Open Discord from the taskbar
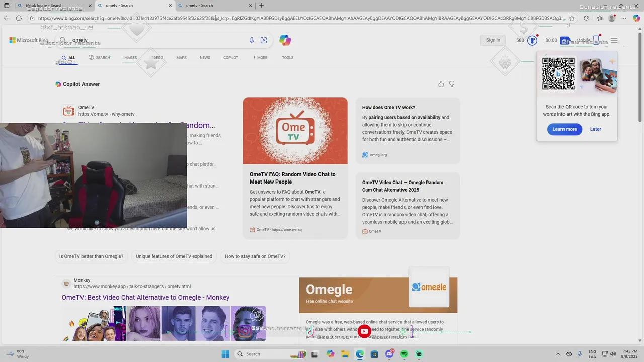 389,354
